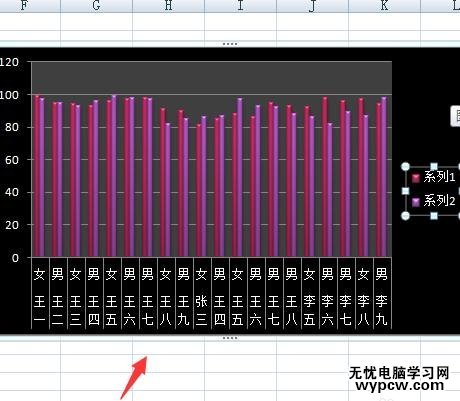Image resolution: width=460 pixels, height=401 pixels.
Task: Select column J header
Action: coord(312,6)
